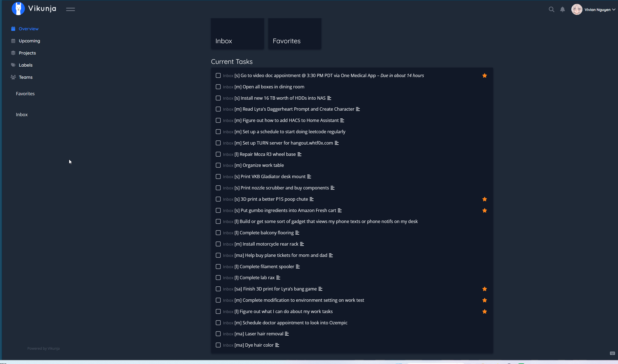This screenshot has height=364, width=618.
Task: Click the Vikunja llama logo
Action: tap(18, 9)
